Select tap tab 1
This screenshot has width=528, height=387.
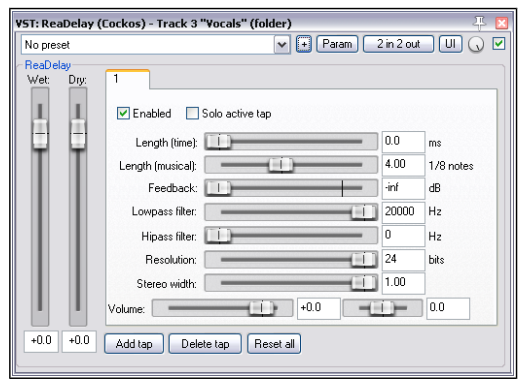[x=128, y=79]
